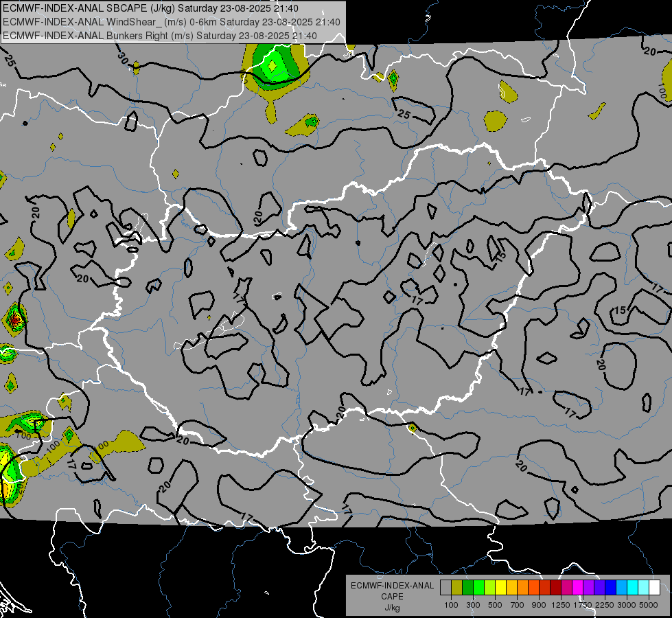
Task: Click the 100 value under the legend
Action: tap(451, 605)
